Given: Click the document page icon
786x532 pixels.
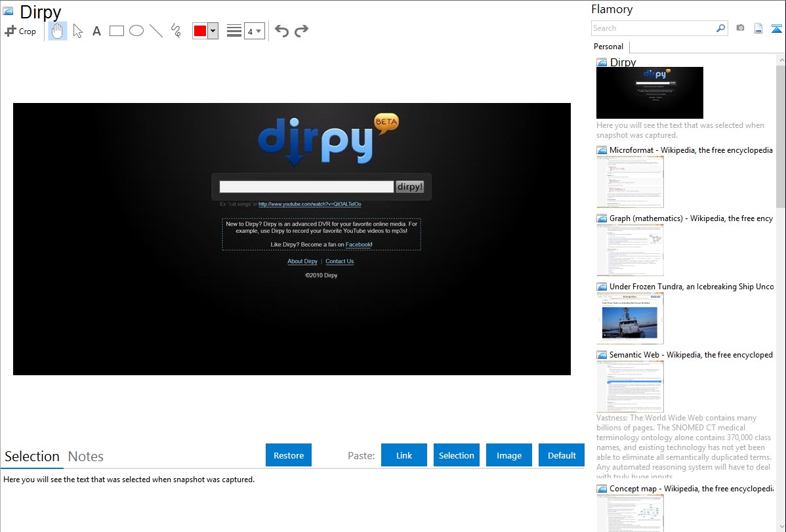Looking at the screenshot, I should tap(758, 28).
